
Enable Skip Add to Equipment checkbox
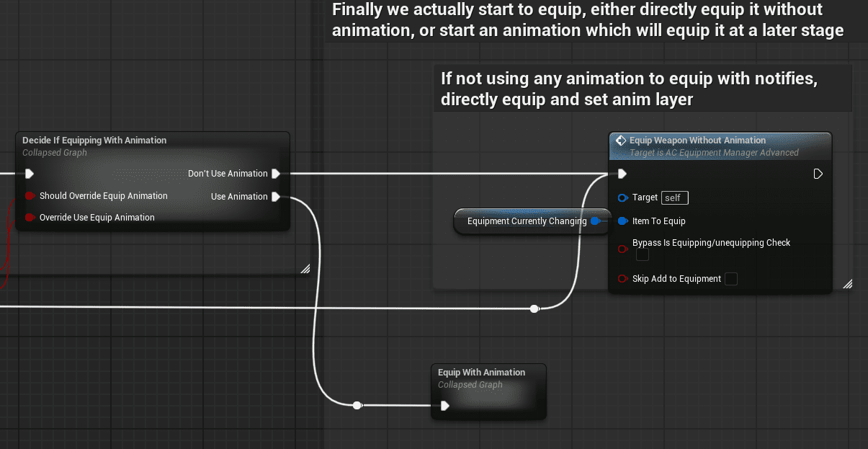[731, 279]
